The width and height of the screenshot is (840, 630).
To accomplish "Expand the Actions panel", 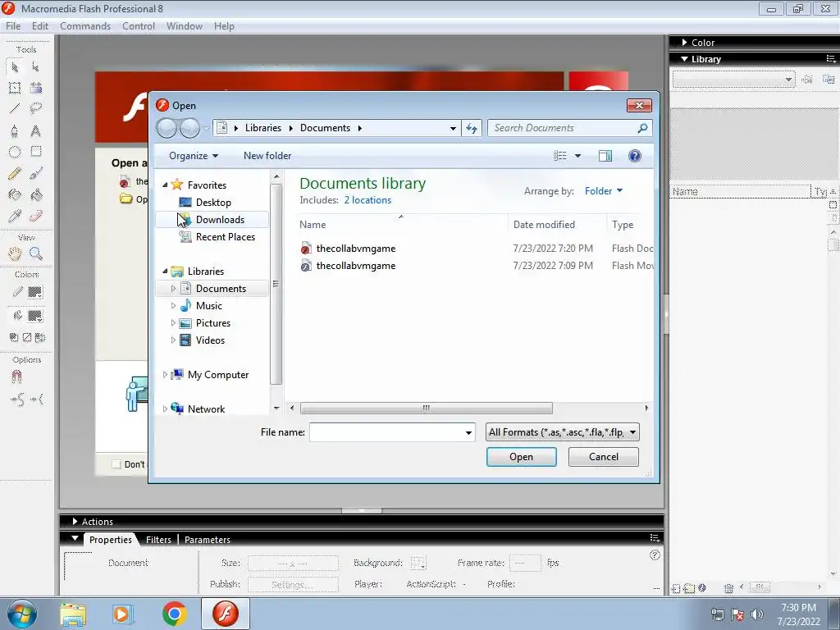I will pyautogui.click(x=75, y=521).
